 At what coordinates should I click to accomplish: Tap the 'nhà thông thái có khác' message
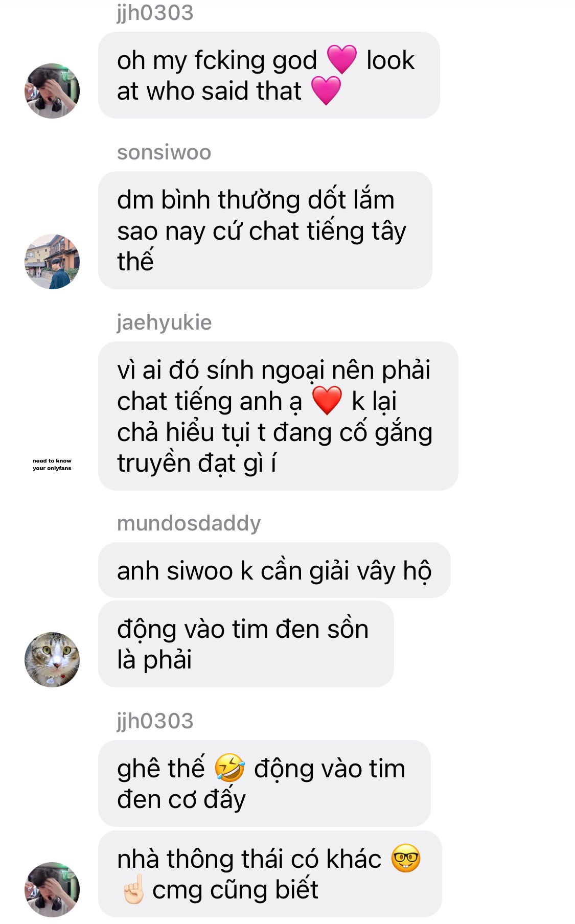(270, 874)
